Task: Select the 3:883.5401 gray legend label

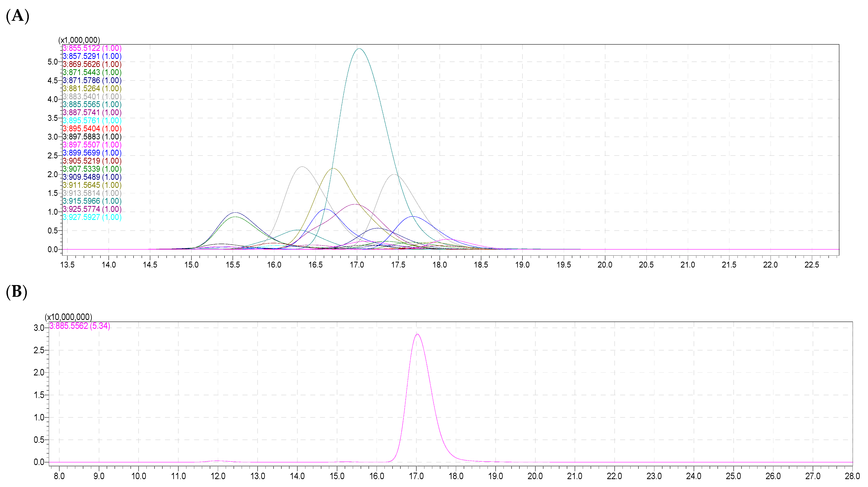Action: pyautogui.click(x=92, y=97)
